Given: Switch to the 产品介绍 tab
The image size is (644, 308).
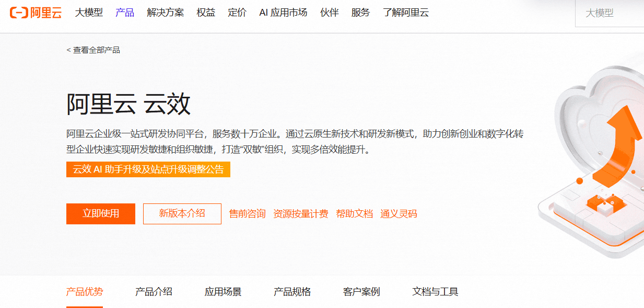Looking at the screenshot, I should [x=154, y=292].
